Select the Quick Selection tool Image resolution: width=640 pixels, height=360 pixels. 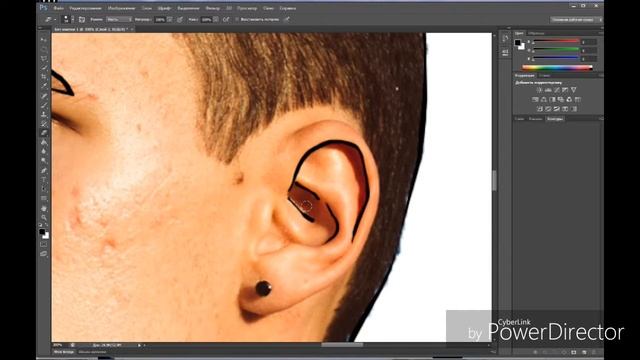point(44,67)
